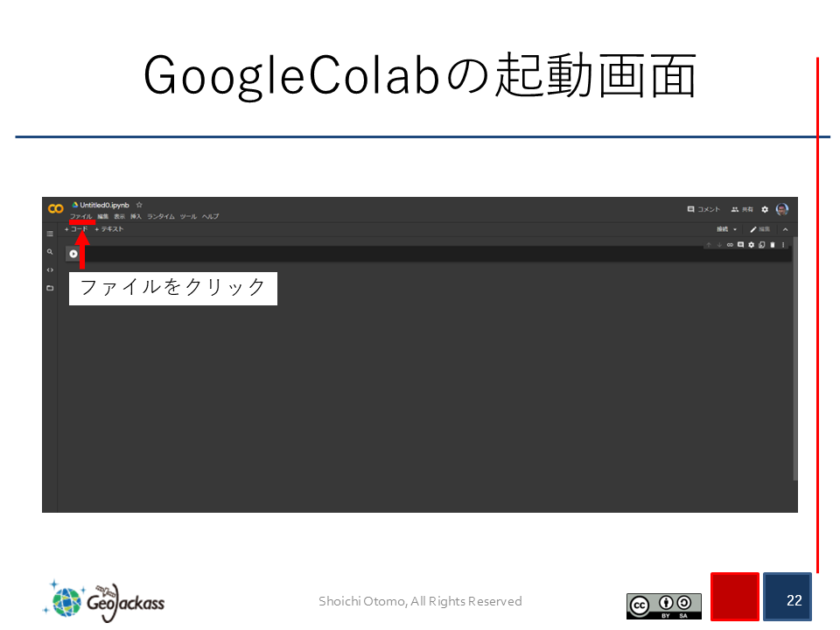Open the code snippets icon in sidebar
The height and width of the screenshot is (630, 840).
click(50, 269)
